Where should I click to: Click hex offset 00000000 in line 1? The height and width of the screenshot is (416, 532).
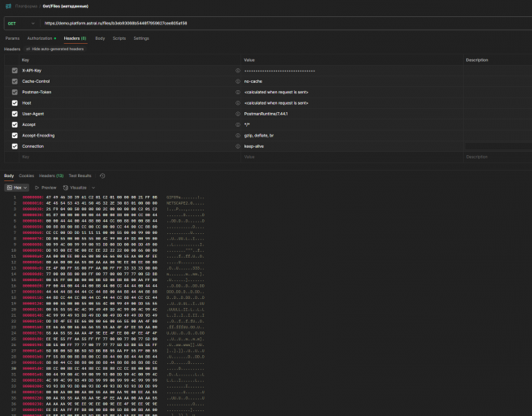coord(33,197)
